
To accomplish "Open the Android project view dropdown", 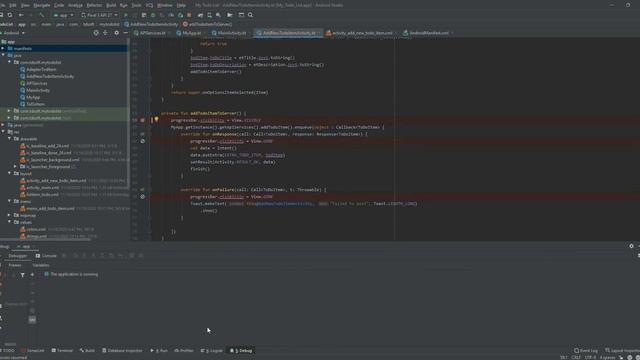I will click(x=13, y=33).
